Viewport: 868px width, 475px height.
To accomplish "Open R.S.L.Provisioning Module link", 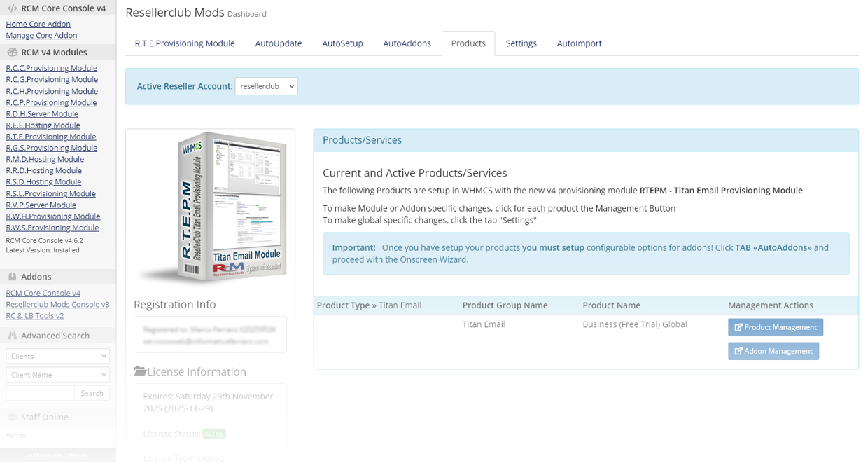I will click(50, 193).
